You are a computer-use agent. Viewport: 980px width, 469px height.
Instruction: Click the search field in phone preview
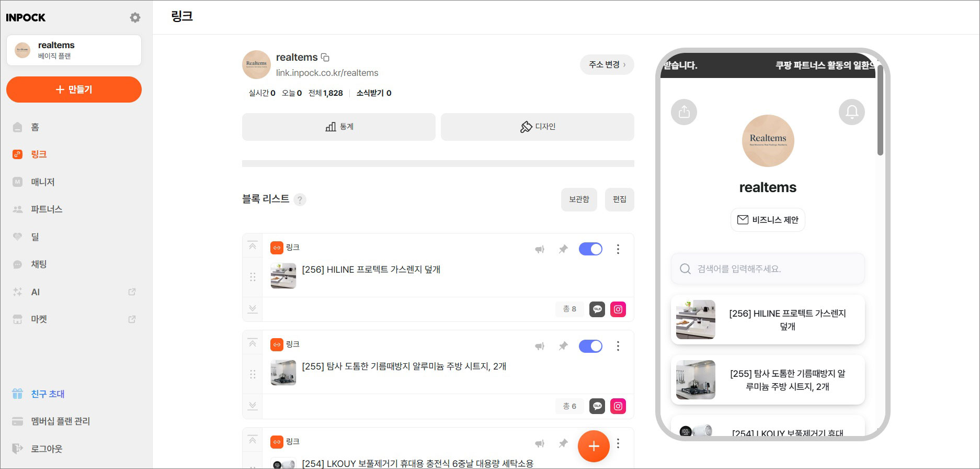[x=768, y=269]
